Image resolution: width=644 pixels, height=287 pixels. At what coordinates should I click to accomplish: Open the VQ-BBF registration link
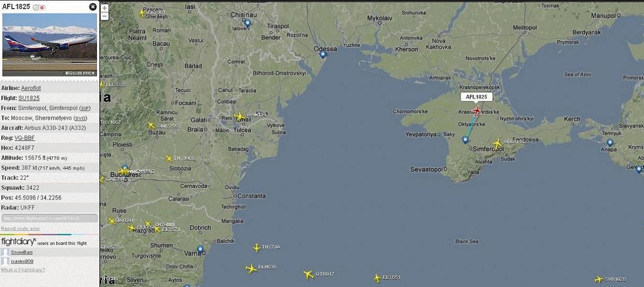click(x=25, y=138)
